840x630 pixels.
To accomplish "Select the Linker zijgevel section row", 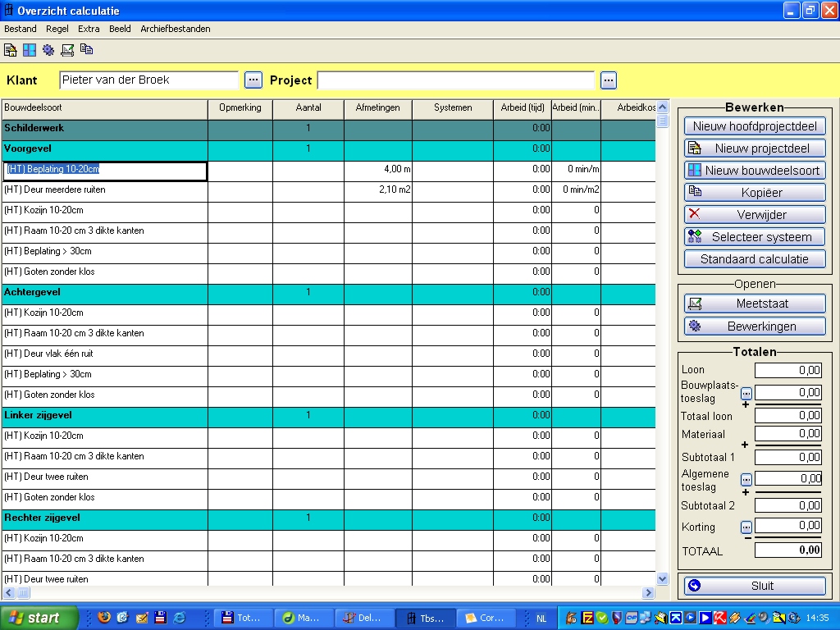I will (x=329, y=416).
